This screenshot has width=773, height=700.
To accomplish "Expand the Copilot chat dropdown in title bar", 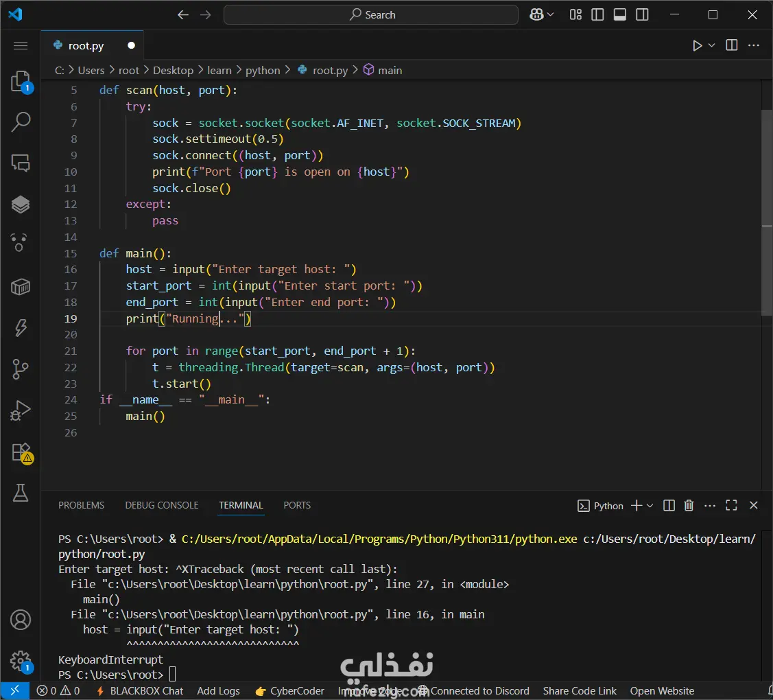I will 551,15.
